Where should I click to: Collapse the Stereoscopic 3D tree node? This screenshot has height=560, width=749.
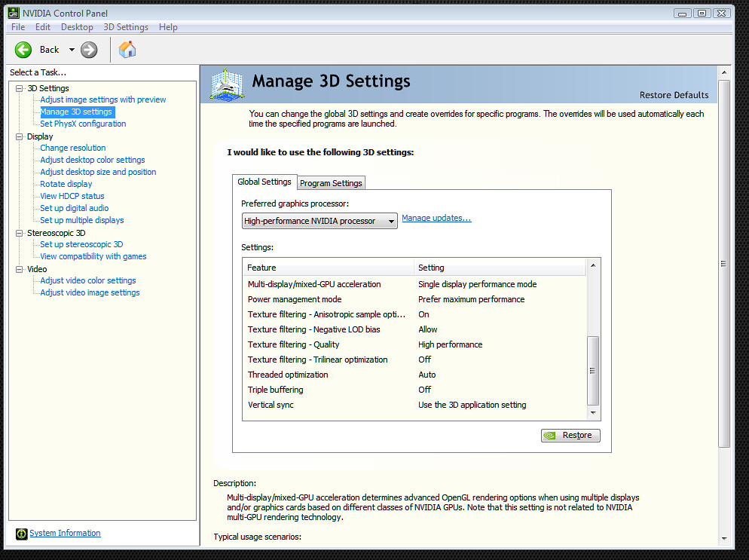20,233
